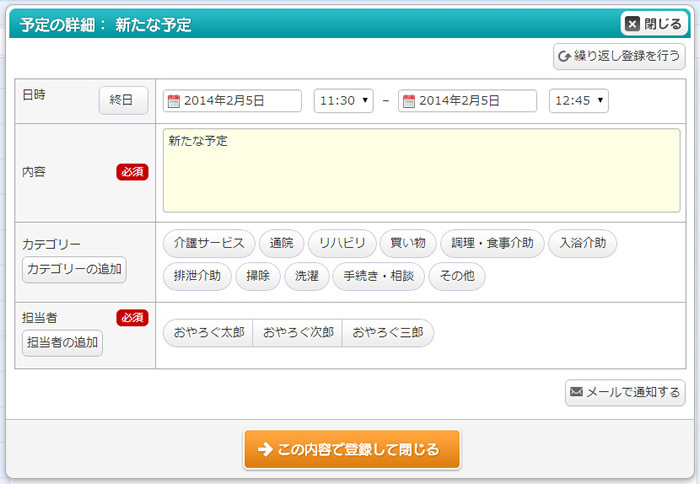
Task: Select the リハビリ category chip
Action: click(x=342, y=243)
